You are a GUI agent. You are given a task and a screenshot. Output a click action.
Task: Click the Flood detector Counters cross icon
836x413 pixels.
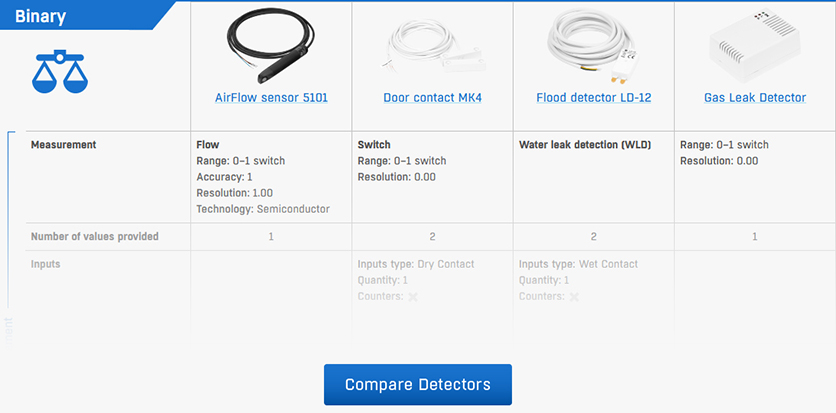[x=574, y=297]
